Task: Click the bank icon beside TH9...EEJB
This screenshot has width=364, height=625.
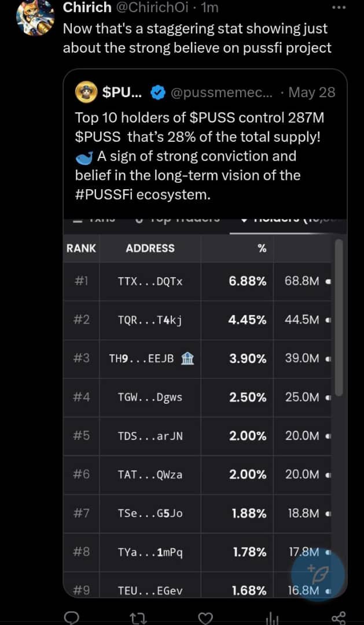Action: pos(187,358)
